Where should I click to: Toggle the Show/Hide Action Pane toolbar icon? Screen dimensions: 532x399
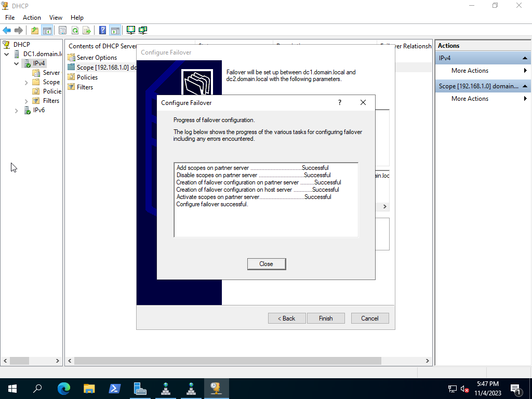(x=114, y=30)
